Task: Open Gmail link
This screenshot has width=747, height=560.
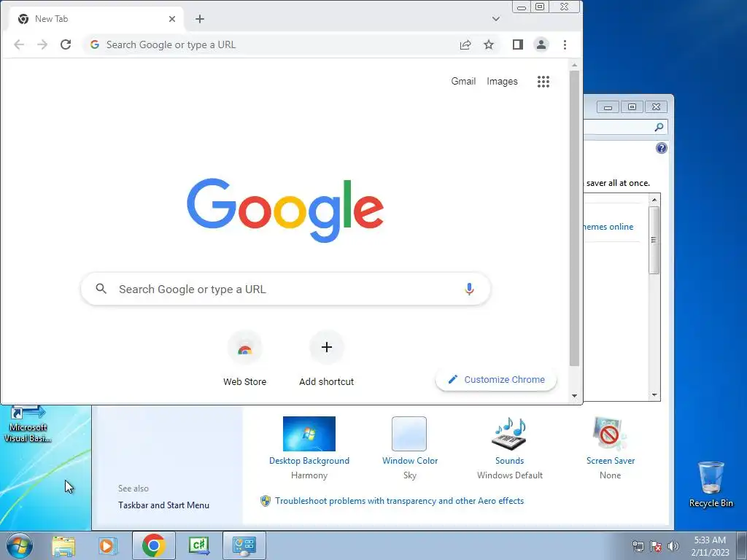Action: (x=463, y=82)
